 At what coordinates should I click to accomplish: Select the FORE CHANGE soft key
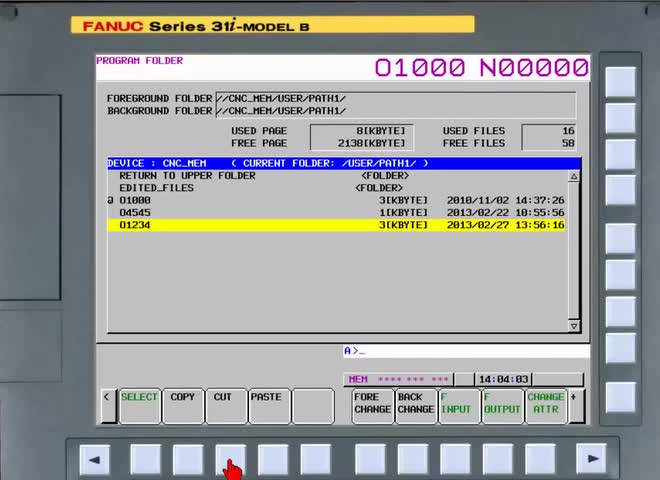click(x=373, y=406)
